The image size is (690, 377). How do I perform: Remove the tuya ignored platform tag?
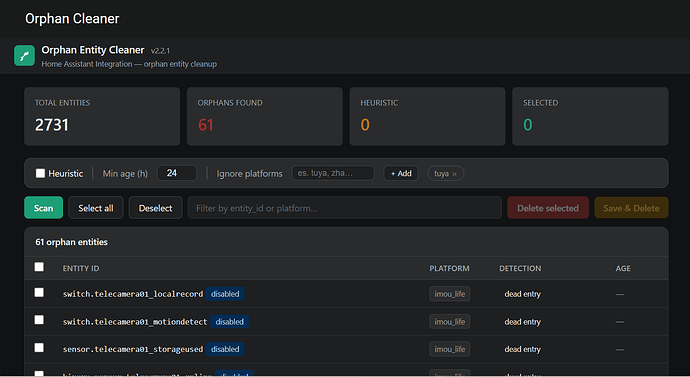[x=455, y=174]
